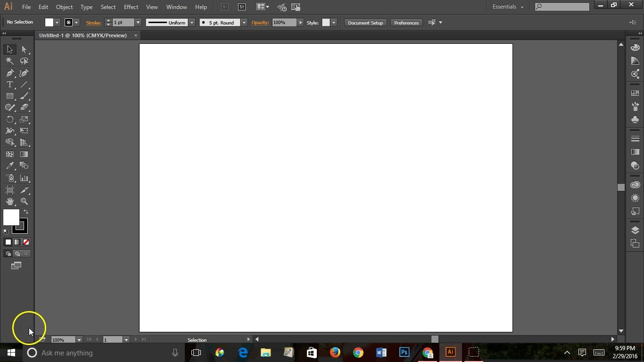Screen dimensions: 644x362
Task: Swap the fill and stroke colors
Action: [26, 212]
